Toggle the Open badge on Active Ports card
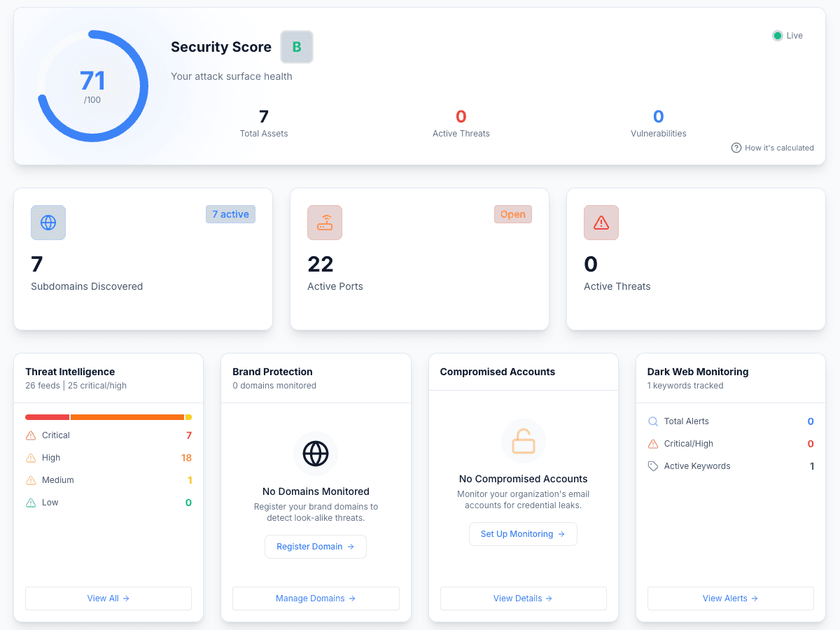 point(513,214)
